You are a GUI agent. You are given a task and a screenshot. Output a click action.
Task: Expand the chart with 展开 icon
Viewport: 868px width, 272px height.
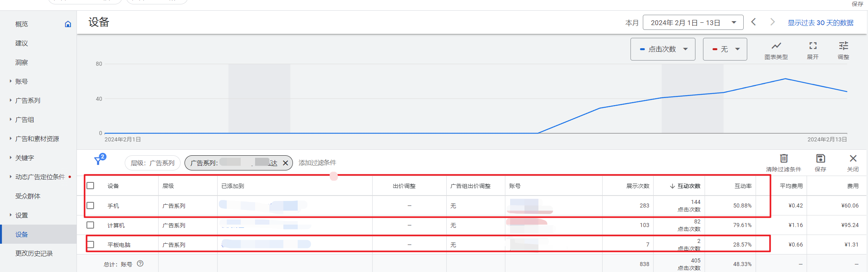coord(813,46)
